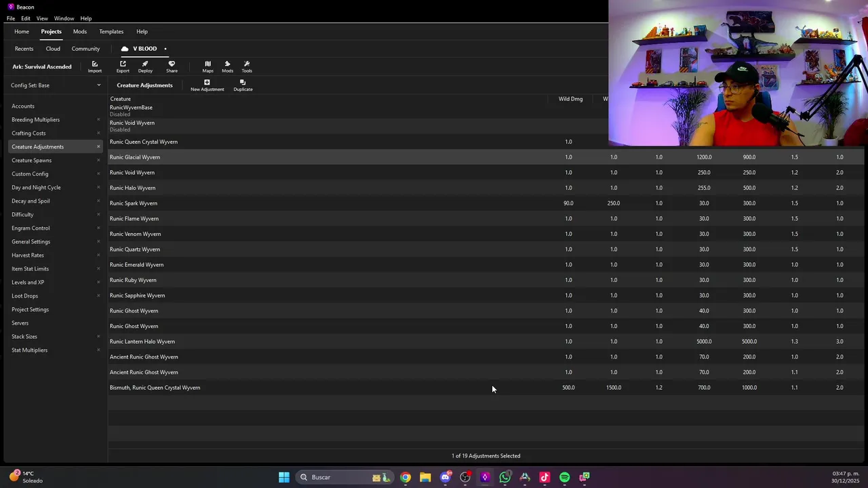Switch to the Templates tab
Viewport: 868px width, 488px height.
111,31
